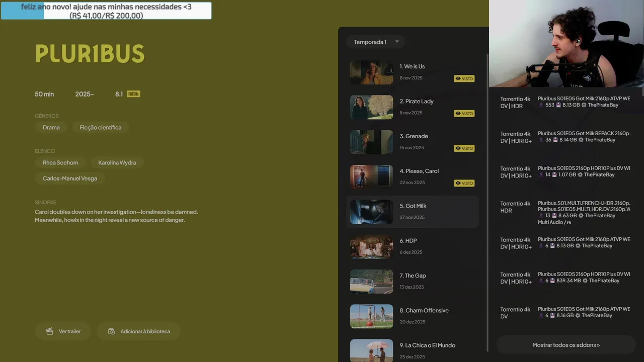Choose the 839.34 MB HDR10Plus stream
The width and height of the screenshot is (644, 362).
[x=566, y=278]
